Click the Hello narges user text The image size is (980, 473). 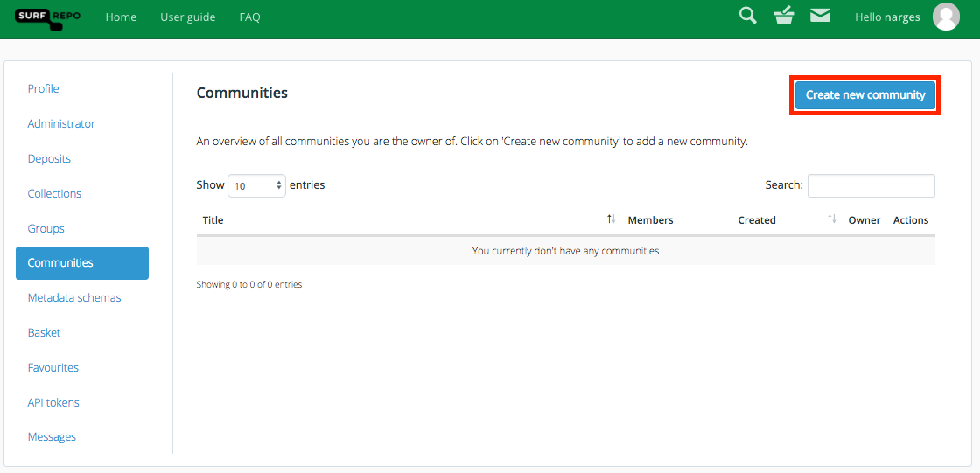click(887, 17)
